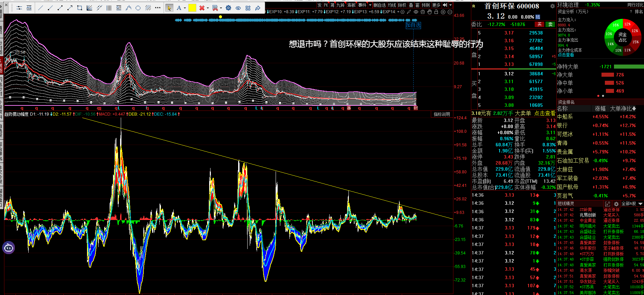Click 排名 in fund analysis header
Image resolution: width=644 pixels, height=295 pixels.
click(x=639, y=11)
